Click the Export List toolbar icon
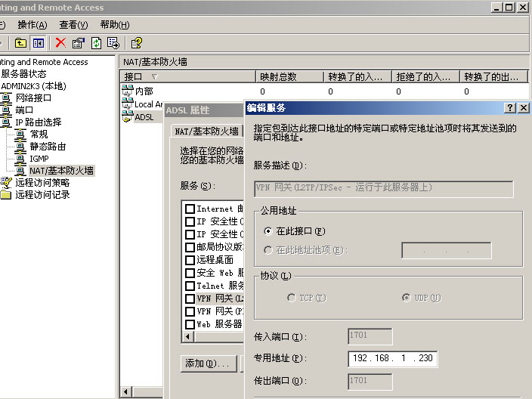532x399 pixels. coord(113,43)
